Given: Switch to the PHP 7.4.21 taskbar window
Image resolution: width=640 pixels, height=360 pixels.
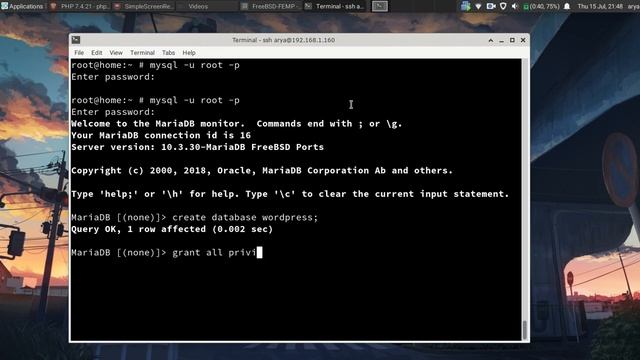Looking at the screenshot, I should pyautogui.click(x=79, y=6).
